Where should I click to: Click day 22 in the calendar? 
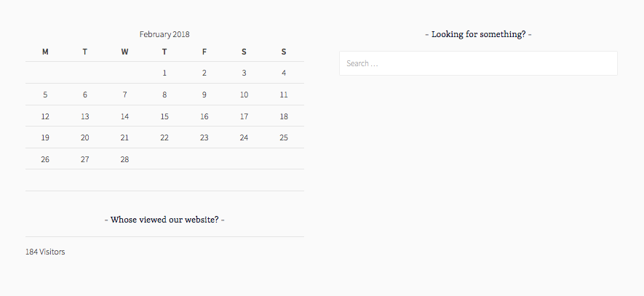click(164, 137)
